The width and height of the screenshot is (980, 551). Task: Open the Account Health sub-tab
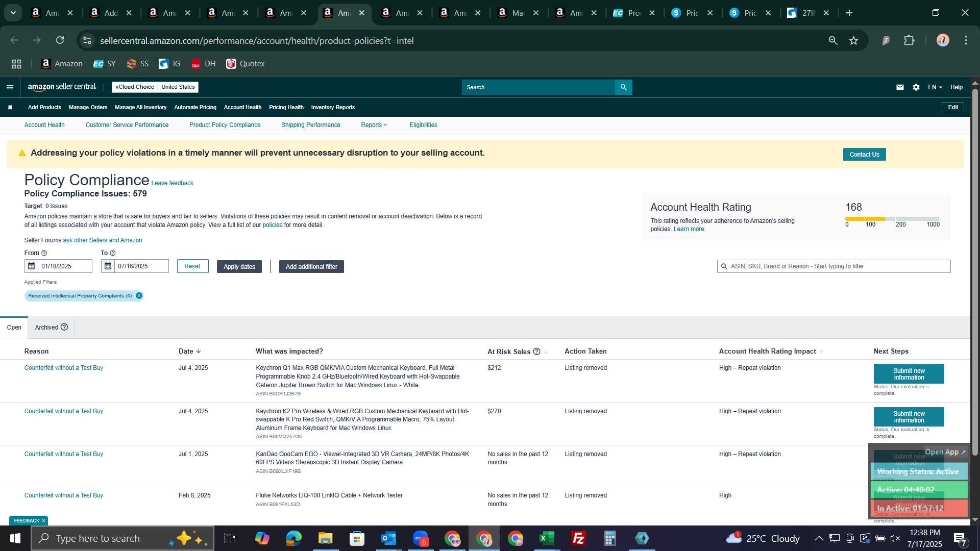tap(44, 125)
